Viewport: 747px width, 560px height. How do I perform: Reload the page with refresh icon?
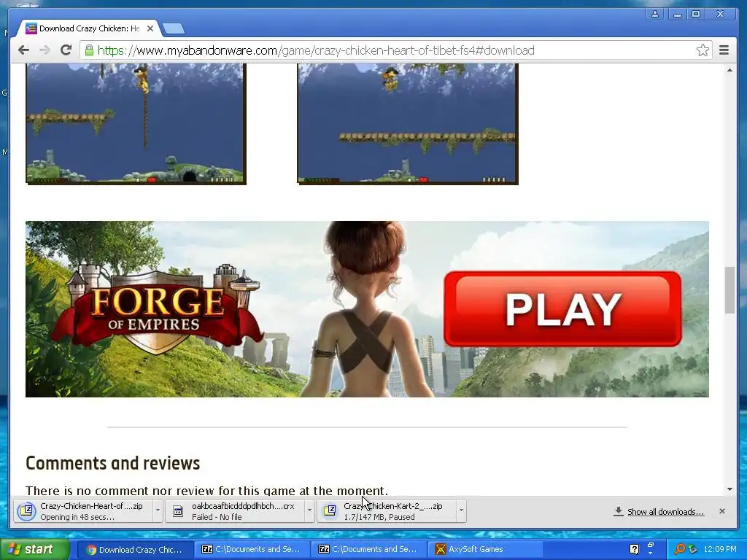tap(66, 50)
